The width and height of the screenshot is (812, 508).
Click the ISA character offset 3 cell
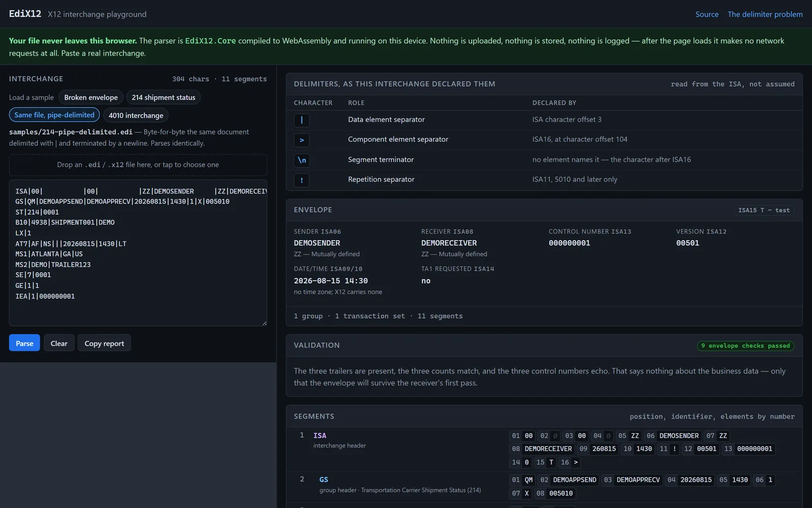click(567, 119)
